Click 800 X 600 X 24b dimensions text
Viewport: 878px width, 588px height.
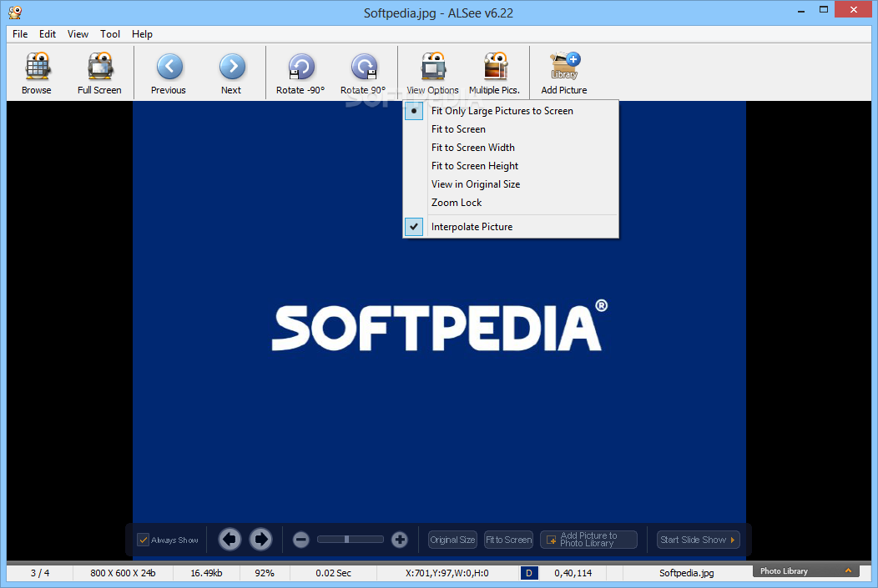tap(123, 573)
